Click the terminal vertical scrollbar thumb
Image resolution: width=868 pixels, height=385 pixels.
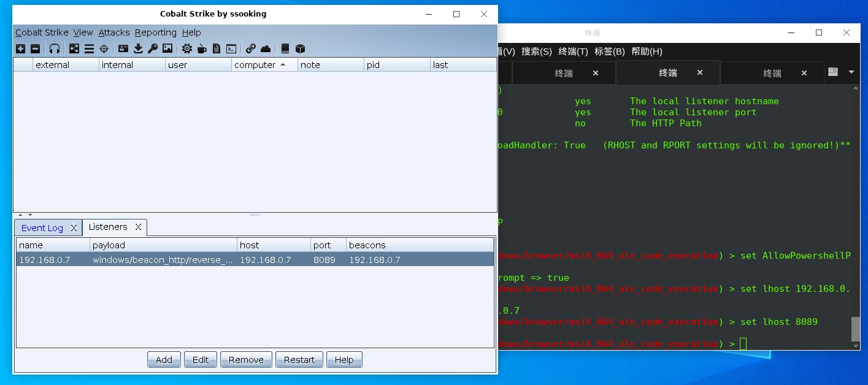tap(856, 329)
